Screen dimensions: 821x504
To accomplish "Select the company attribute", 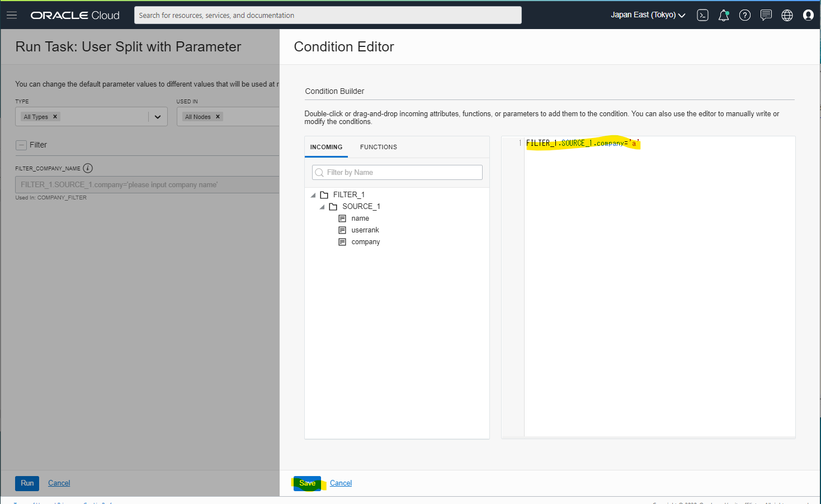I will (366, 242).
